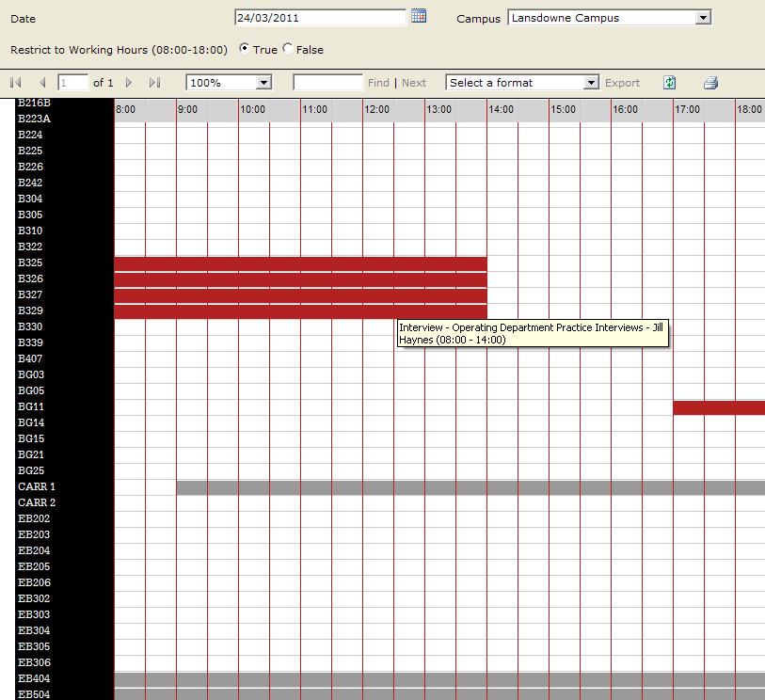Go to first page of report
The height and width of the screenshot is (700, 765).
click(16, 83)
